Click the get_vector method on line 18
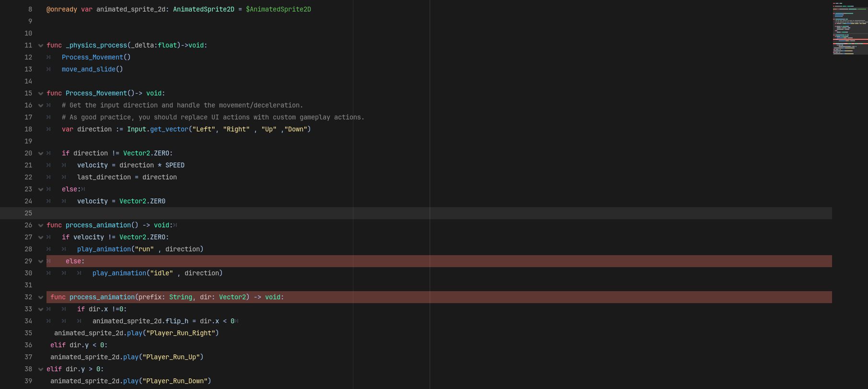868x389 pixels. pyautogui.click(x=169, y=129)
